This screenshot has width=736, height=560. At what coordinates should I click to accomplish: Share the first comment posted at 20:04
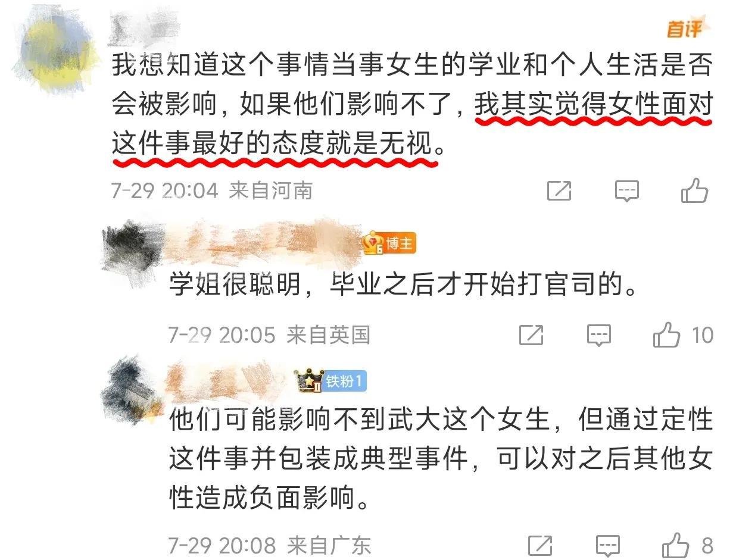559,191
